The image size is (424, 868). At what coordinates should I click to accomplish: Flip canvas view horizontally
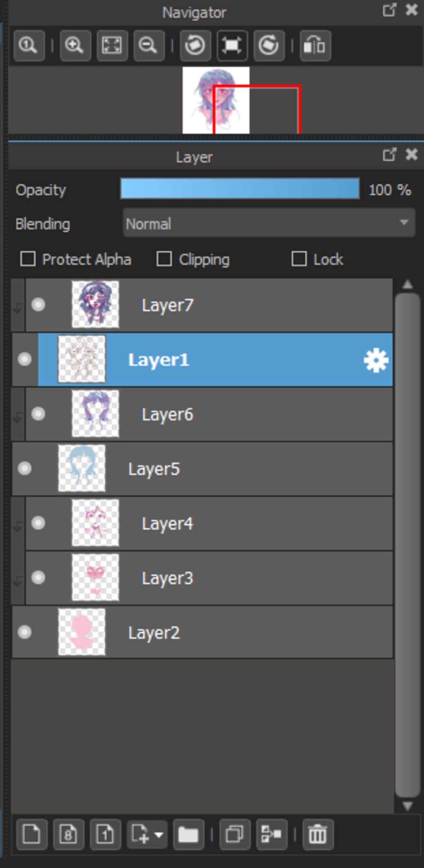click(x=315, y=45)
